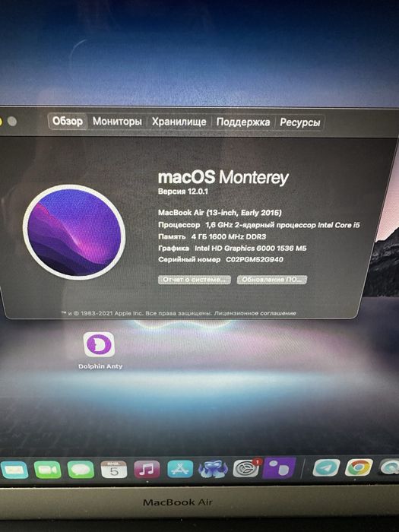Click the Обновление ПО button
The height and width of the screenshot is (532, 399).
click(x=272, y=280)
